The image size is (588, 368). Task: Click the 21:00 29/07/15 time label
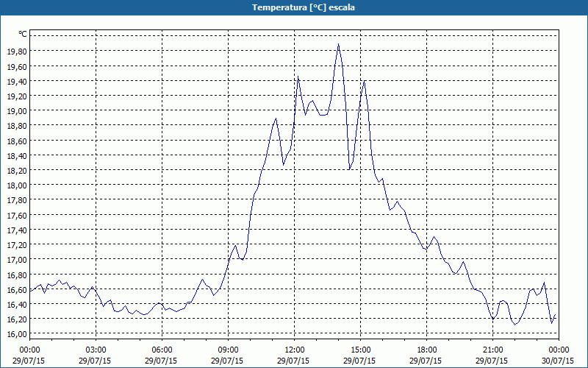[x=492, y=355]
